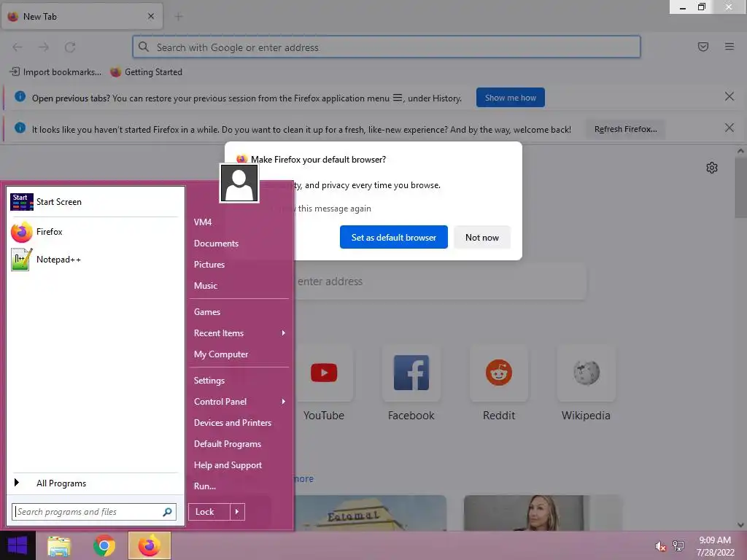This screenshot has width=747, height=560.
Task: Reload the current Firefox page
Action: pyautogui.click(x=70, y=47)
